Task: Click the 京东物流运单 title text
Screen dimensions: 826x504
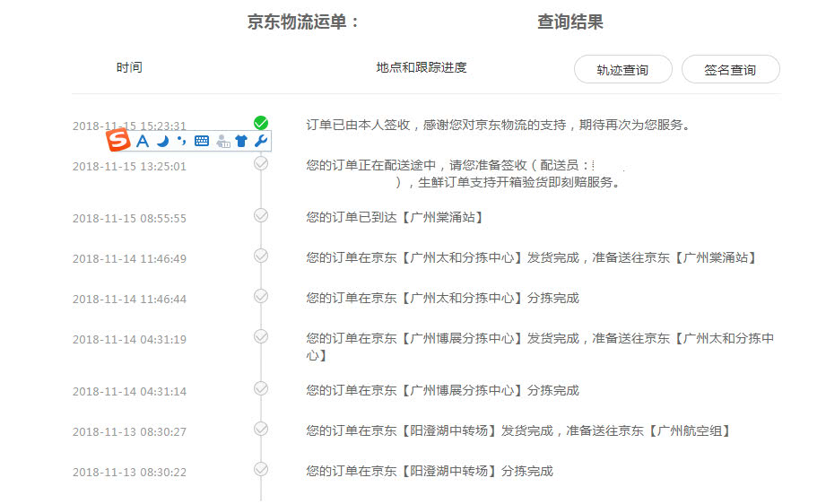Action: click(303, 22)
